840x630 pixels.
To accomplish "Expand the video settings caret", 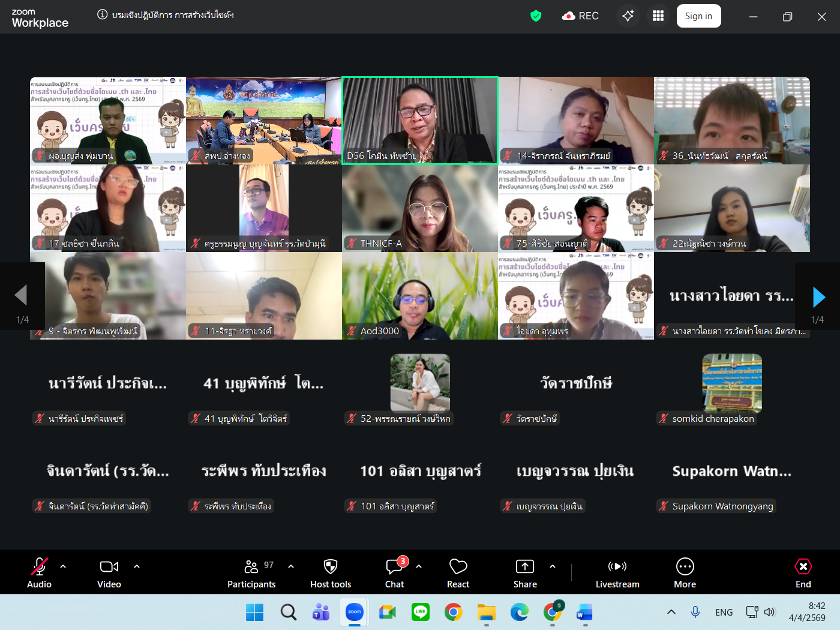I will (x=137, y=566).
